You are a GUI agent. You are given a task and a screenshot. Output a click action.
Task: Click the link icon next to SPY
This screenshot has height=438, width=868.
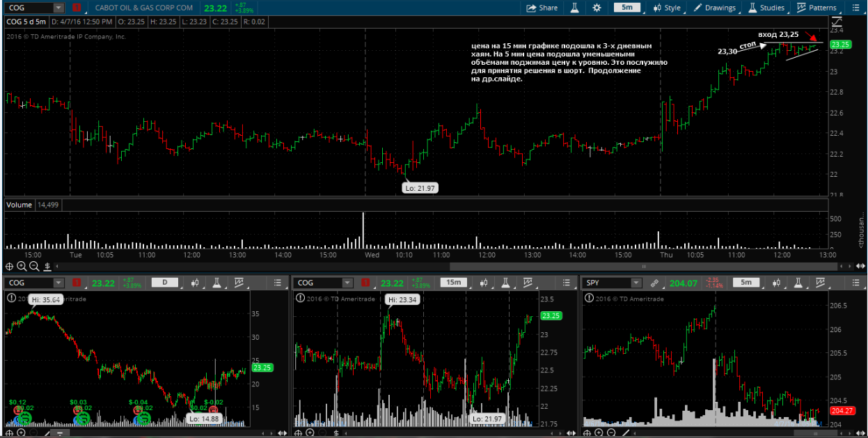654,283
